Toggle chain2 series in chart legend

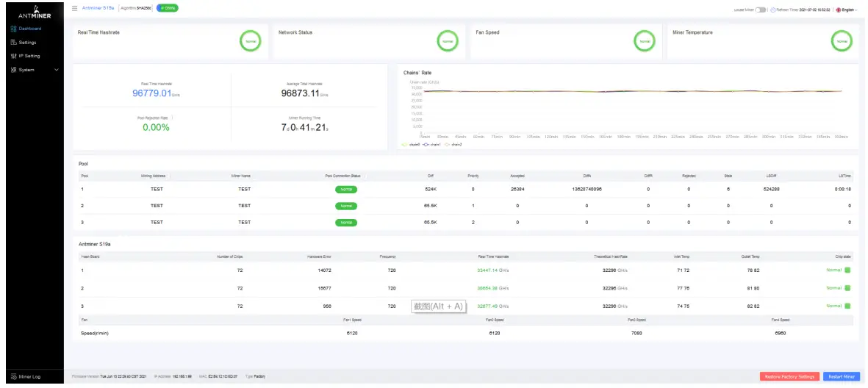click(453, 145)
